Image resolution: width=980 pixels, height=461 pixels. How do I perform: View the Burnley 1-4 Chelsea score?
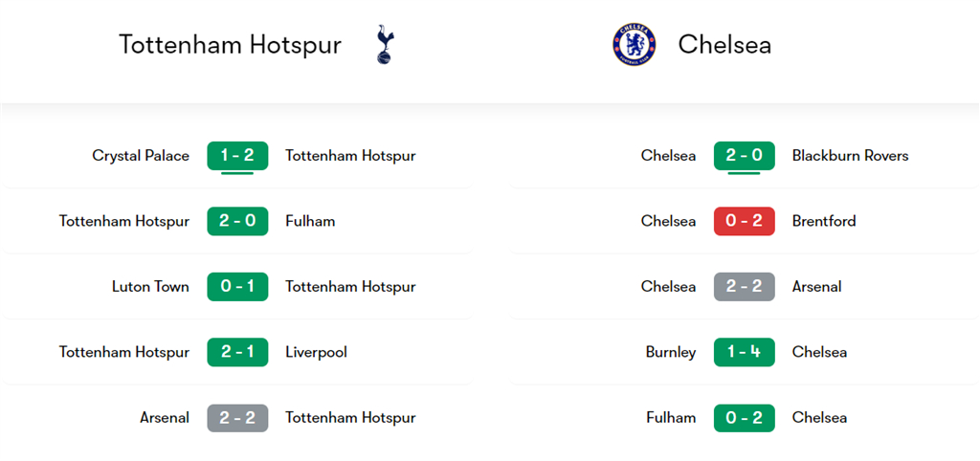[x=744, y=352]
